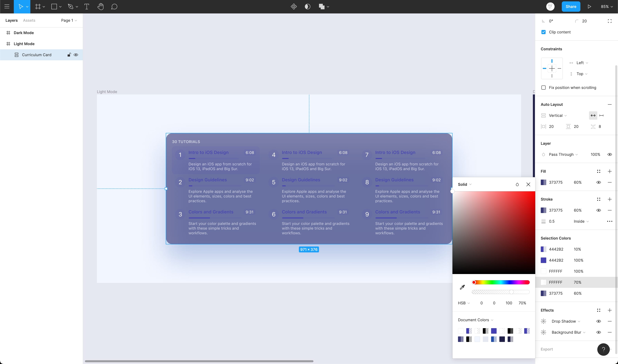Click the fill color swatch 373775

coord(543,183)
